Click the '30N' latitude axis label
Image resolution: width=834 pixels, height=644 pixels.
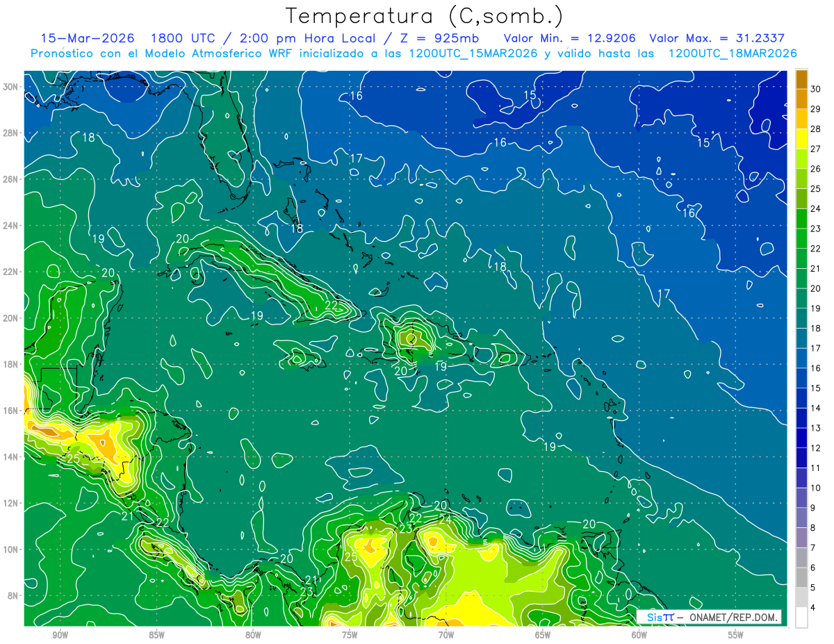pyautogui.click(x=10, y=87)
